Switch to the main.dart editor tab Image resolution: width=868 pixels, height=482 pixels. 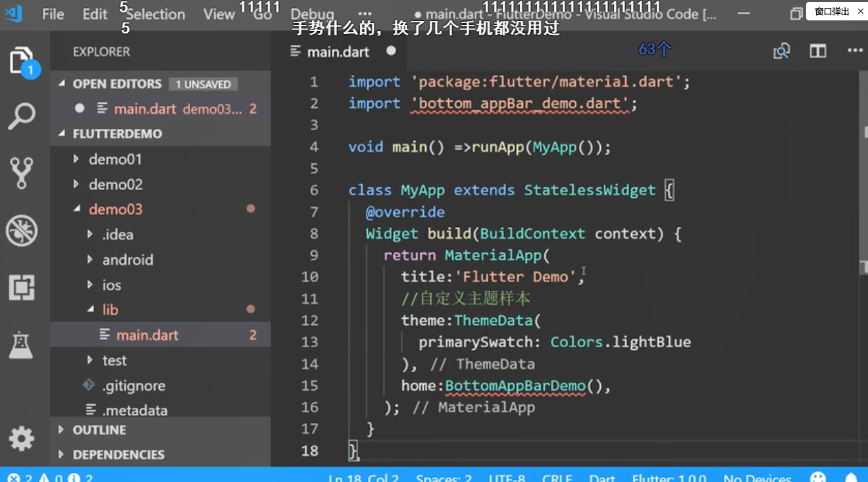[338, 51]
